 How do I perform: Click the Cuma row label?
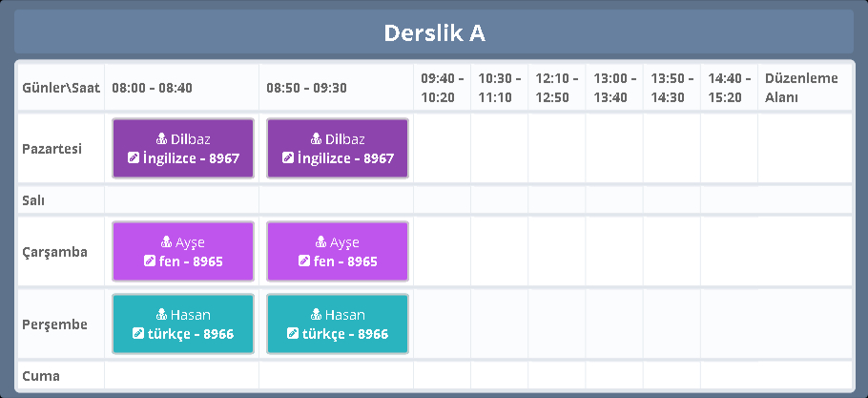(41, 376)
